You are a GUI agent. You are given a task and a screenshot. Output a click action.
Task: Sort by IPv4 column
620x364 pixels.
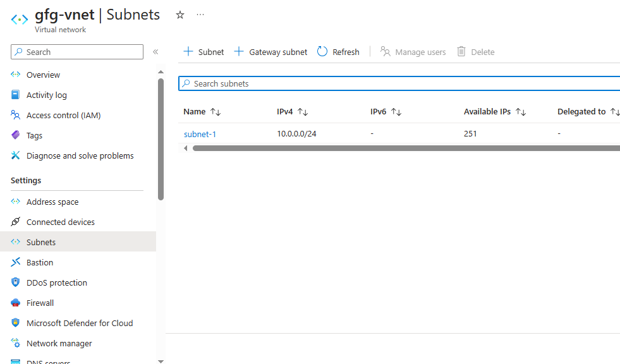click(x=292, y=112)
